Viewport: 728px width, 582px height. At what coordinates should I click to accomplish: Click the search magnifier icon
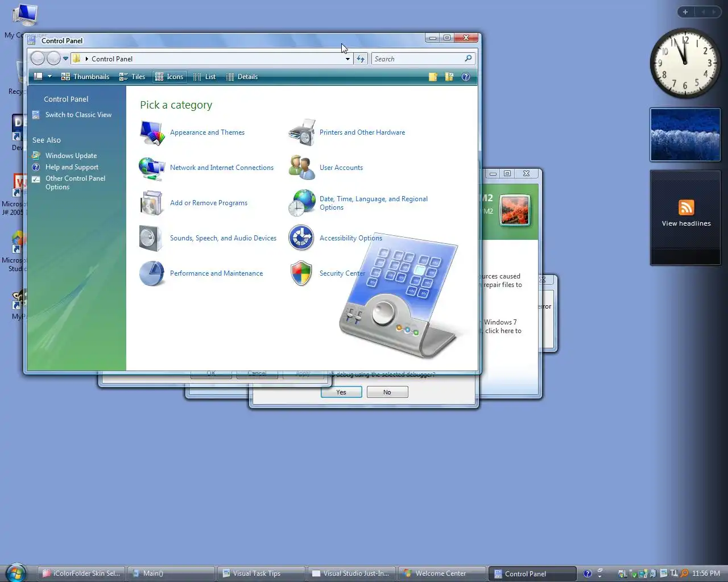tap(468, 59)
